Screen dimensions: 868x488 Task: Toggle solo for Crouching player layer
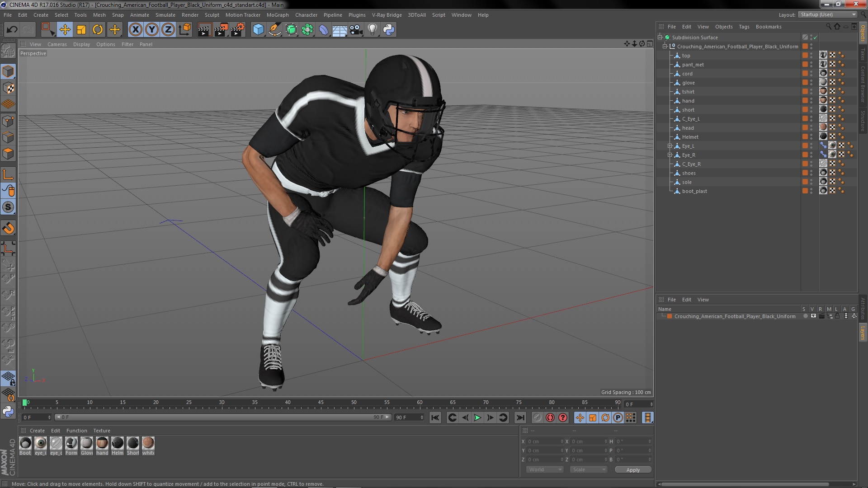805,316
